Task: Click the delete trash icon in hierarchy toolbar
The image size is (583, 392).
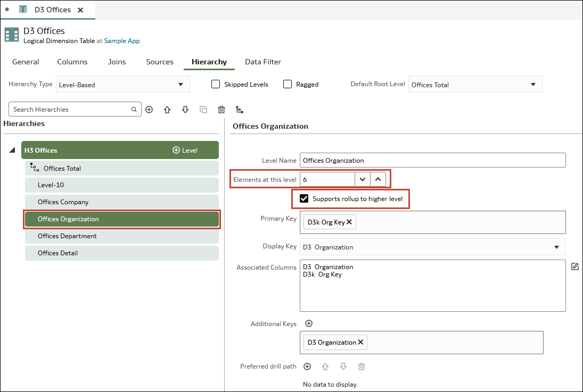Action: click(x=221, y=110)
